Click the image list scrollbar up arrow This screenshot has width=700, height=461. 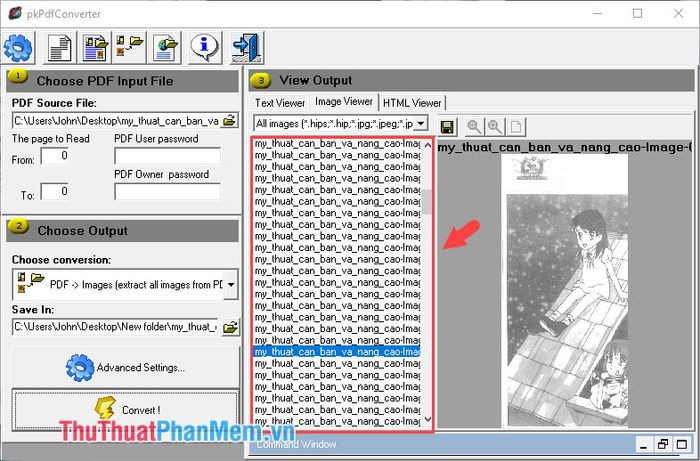coord(427,145)
